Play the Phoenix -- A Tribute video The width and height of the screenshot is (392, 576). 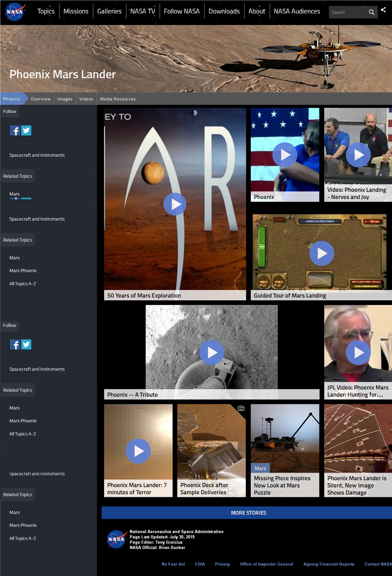[x=212, y=352]
